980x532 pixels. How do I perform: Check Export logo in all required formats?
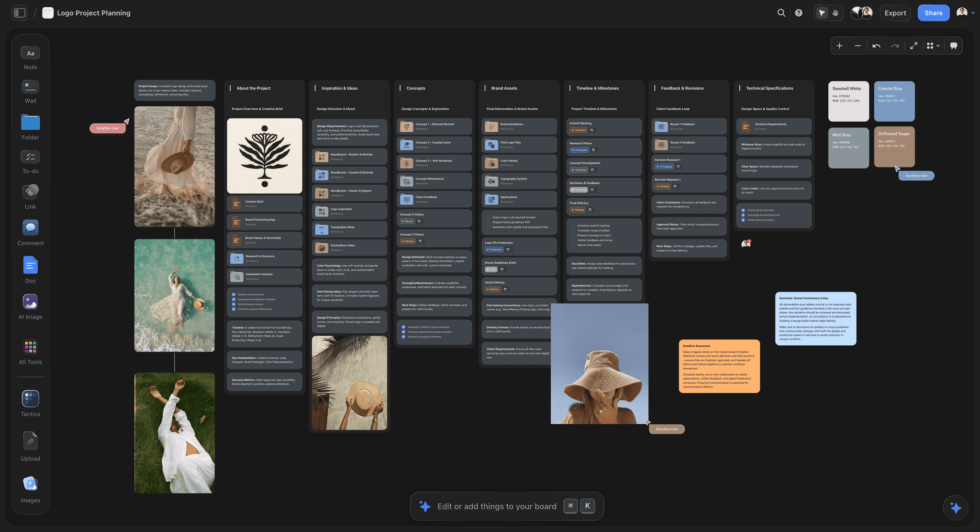coord(489,217)
